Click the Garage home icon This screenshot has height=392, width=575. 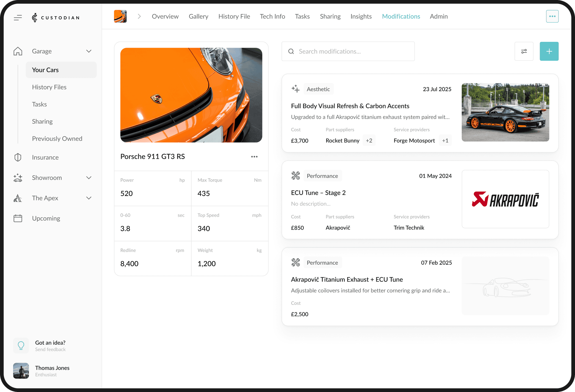click(x=18, y=51)
